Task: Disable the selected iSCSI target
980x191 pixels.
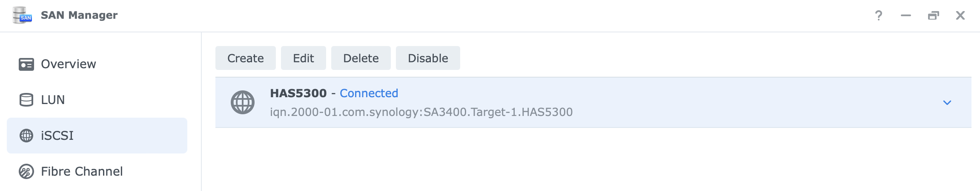Action: tap(428, 58)
